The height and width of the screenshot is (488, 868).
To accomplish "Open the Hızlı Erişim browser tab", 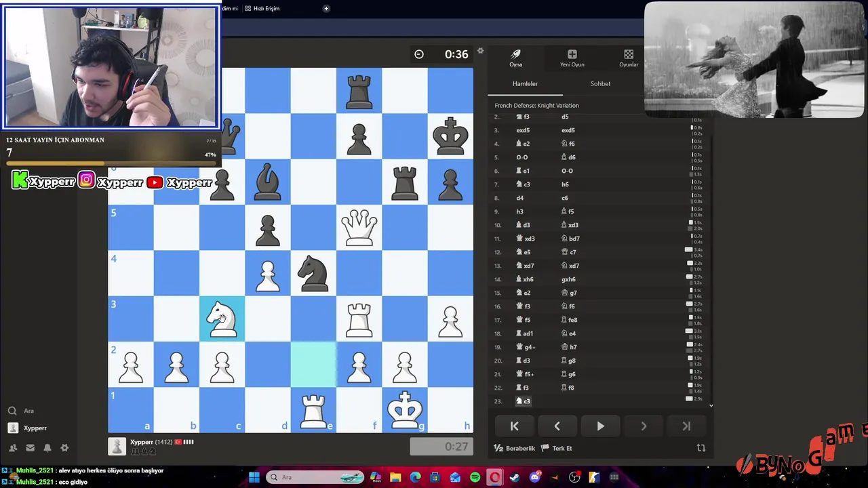I will tap(262, 8).
